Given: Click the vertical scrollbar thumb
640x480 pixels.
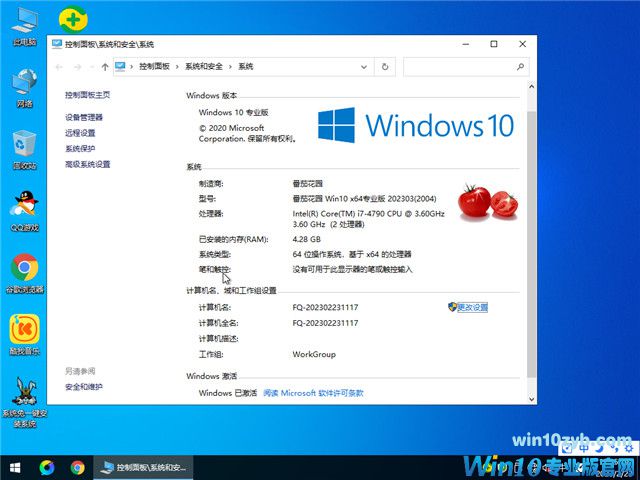Looking at the screenshot, I should point(531,243).
